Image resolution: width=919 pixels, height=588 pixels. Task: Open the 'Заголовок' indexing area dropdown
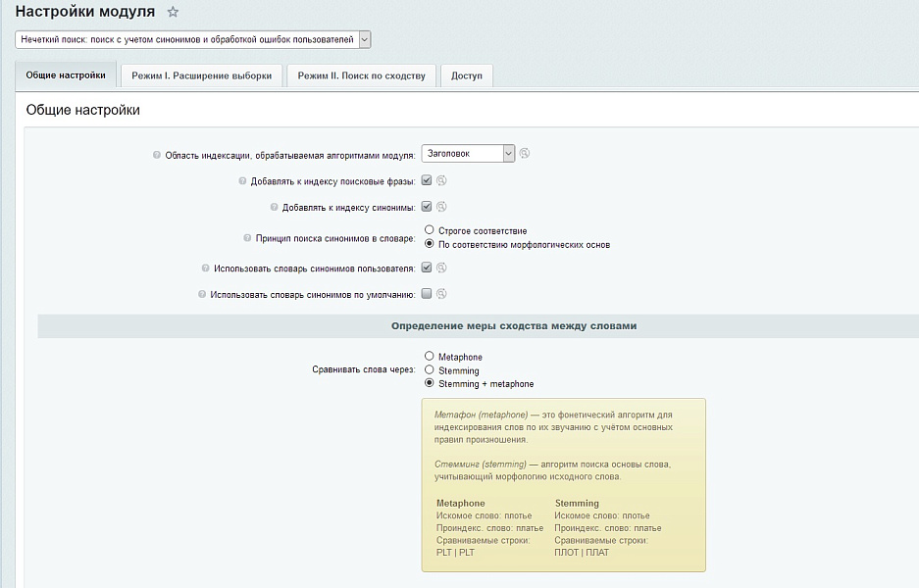click(x=468, y=153)
